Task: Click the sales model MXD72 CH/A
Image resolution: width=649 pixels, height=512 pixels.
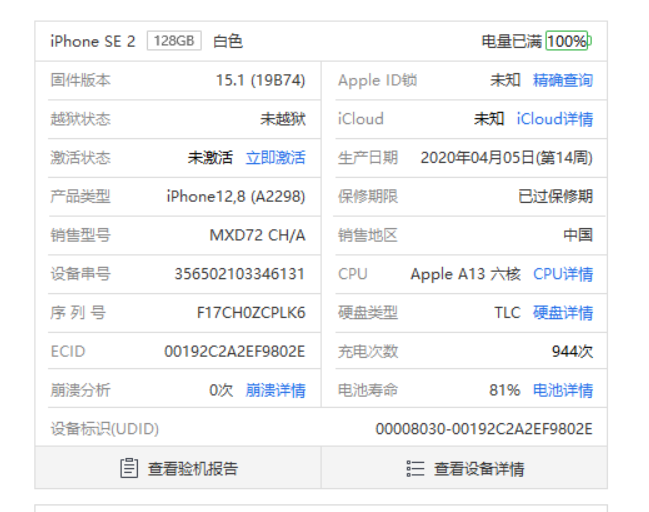Action: (257, 235)
